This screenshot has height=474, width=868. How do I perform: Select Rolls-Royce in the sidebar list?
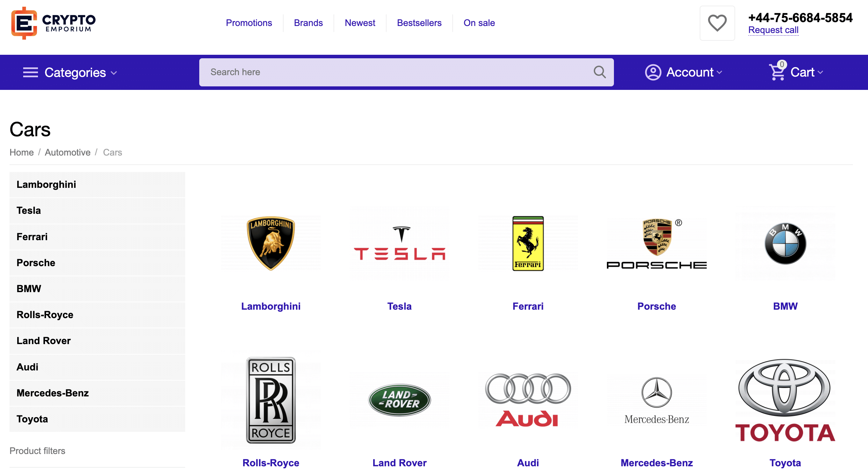pos(97,315)
